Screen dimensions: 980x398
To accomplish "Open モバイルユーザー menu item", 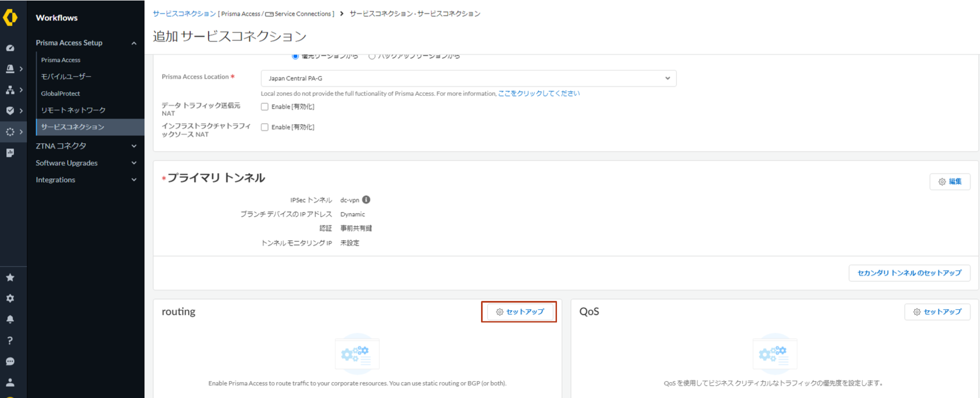I will pos(66,77).
